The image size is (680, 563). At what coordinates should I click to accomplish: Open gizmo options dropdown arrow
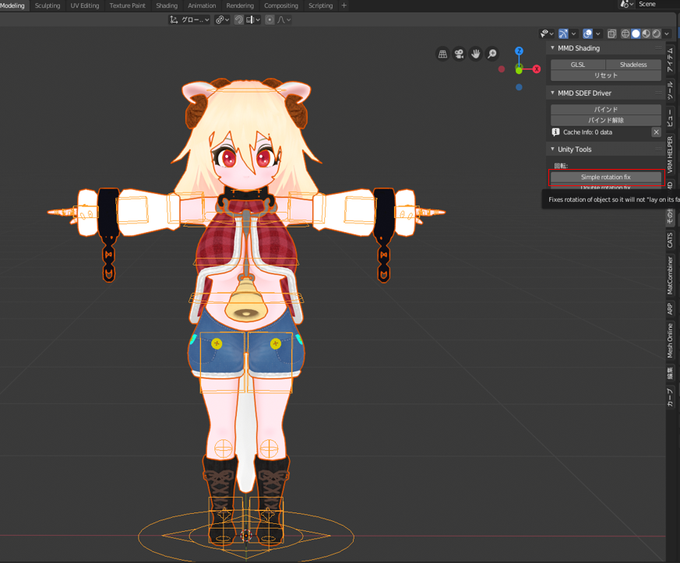point(574,34)
